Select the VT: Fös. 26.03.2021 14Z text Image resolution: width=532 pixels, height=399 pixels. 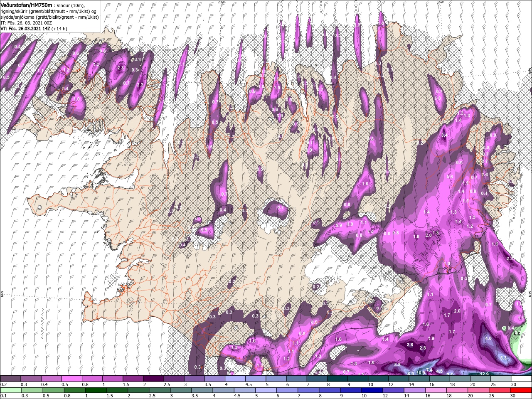25,29
